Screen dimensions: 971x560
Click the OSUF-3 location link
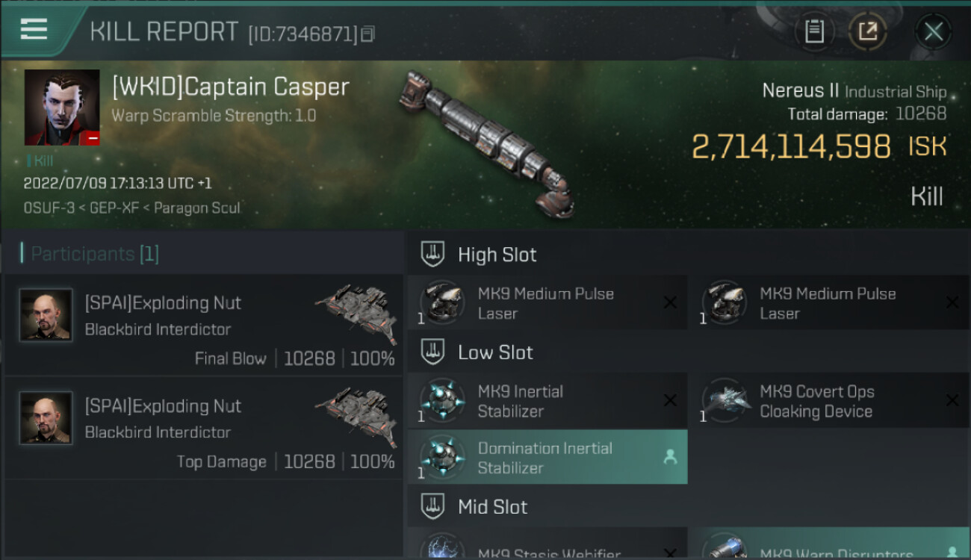point(49,208)
